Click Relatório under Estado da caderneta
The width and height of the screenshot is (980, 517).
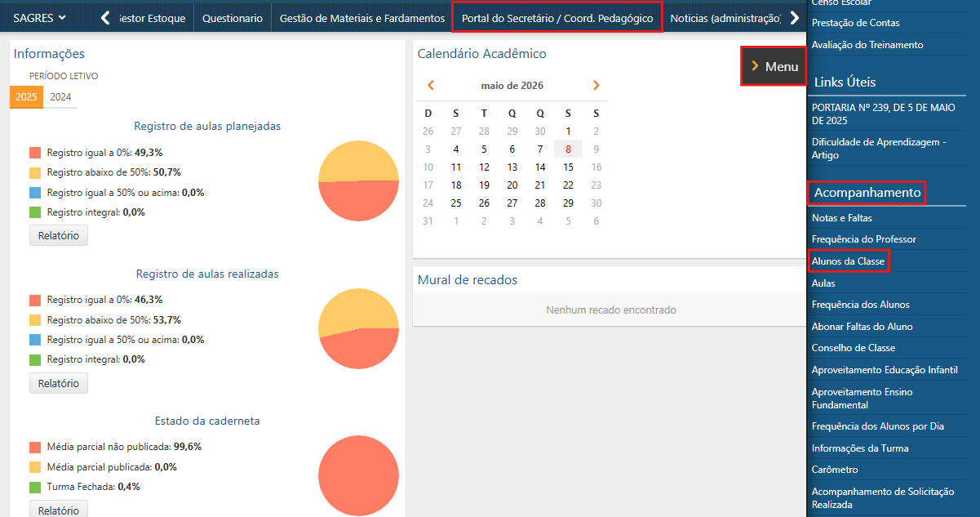pyautogui.click(x=59, y=510)
